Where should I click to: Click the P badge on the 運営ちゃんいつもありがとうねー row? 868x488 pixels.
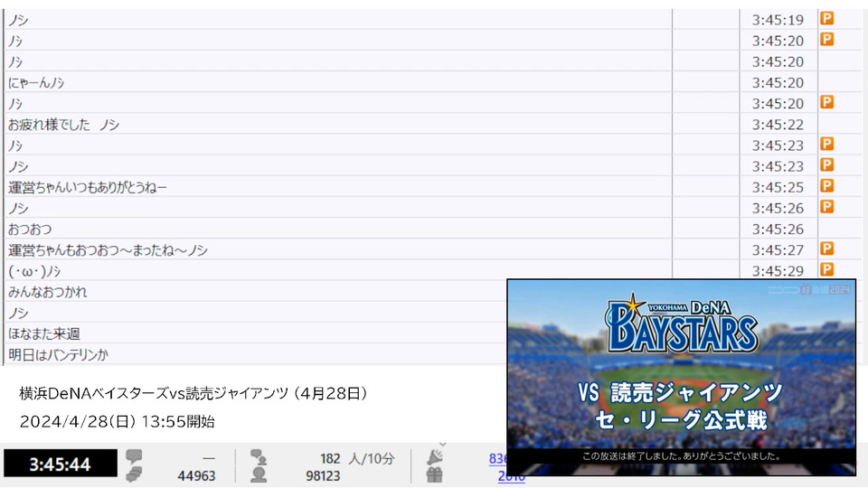[x=827, y=186]
